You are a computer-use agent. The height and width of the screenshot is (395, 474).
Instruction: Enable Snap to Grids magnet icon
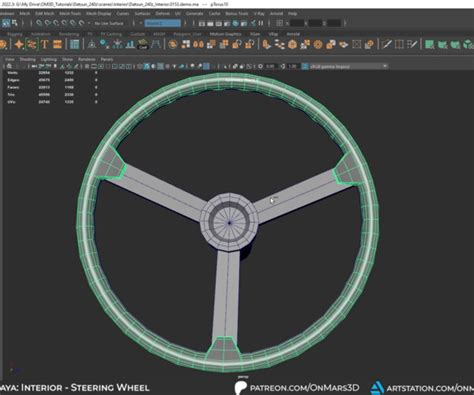pyautogui.click(x=39, y=23)
